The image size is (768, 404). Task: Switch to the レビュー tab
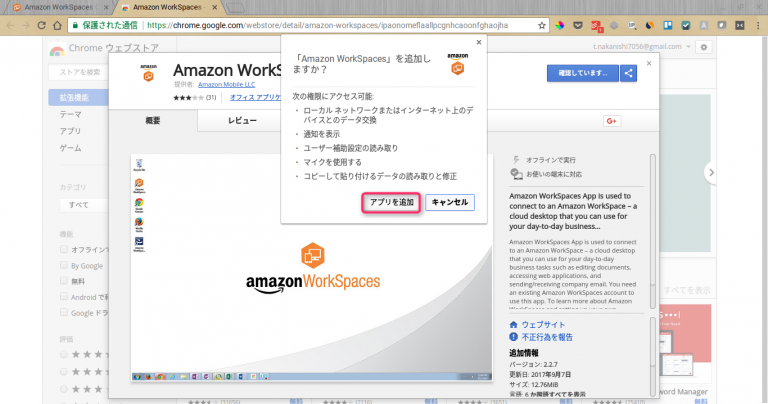242,120
